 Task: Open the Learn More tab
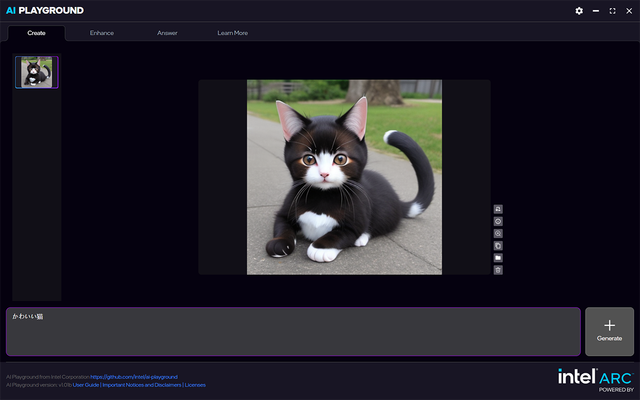(x=233, y=33)
